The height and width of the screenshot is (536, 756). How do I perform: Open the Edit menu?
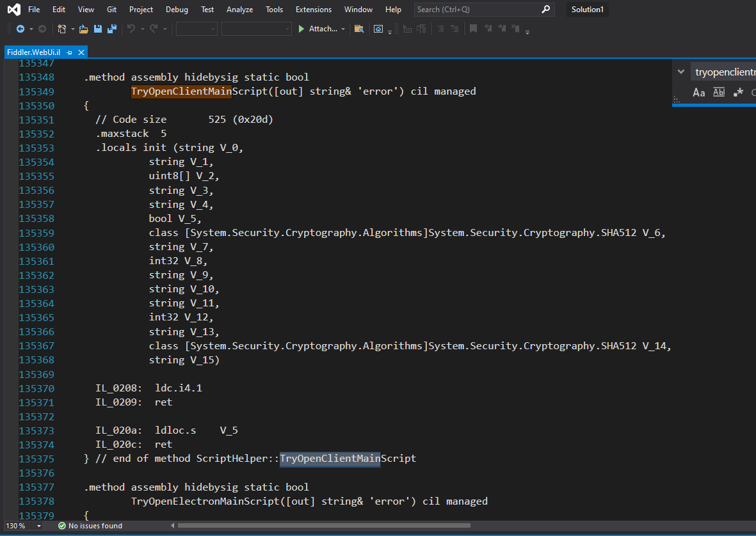pos(59,9)
